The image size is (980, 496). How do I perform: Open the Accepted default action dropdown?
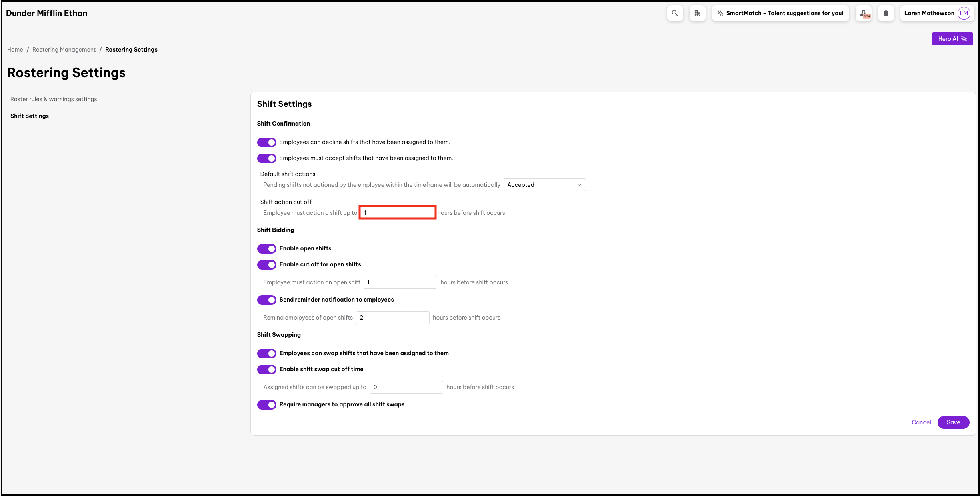pos(544,185)
